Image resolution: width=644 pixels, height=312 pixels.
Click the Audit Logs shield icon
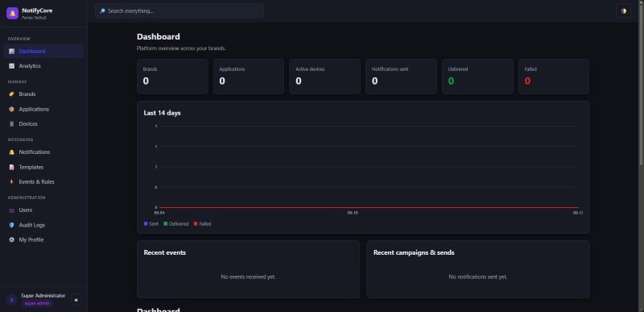[11, 225]
